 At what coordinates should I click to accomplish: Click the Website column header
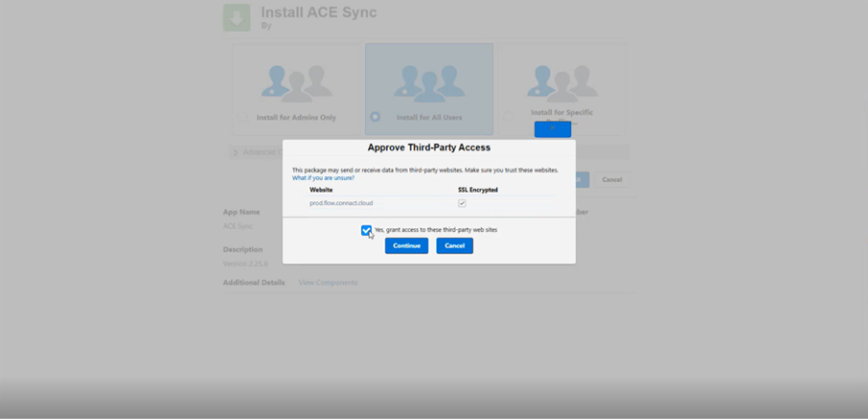[x=321, y=190]
